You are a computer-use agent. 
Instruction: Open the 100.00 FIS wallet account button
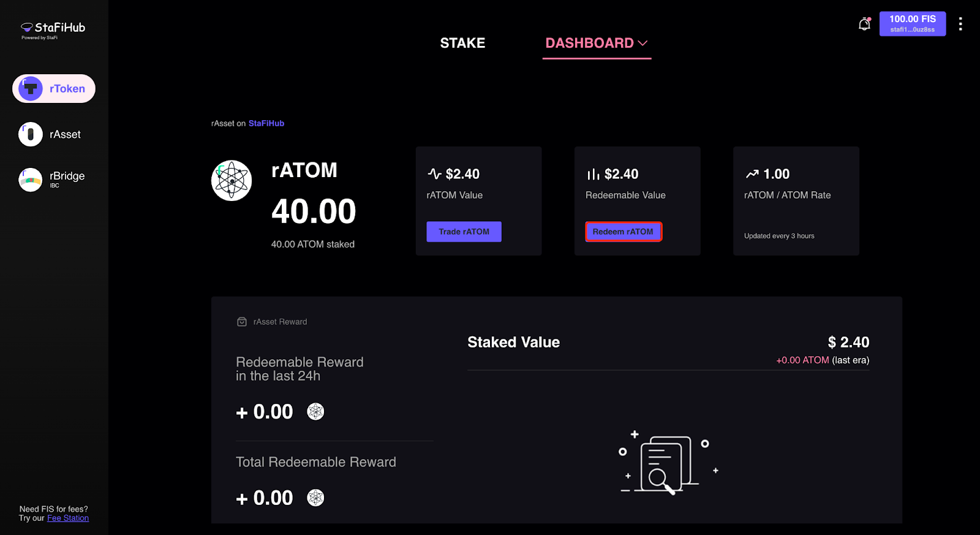912,24
